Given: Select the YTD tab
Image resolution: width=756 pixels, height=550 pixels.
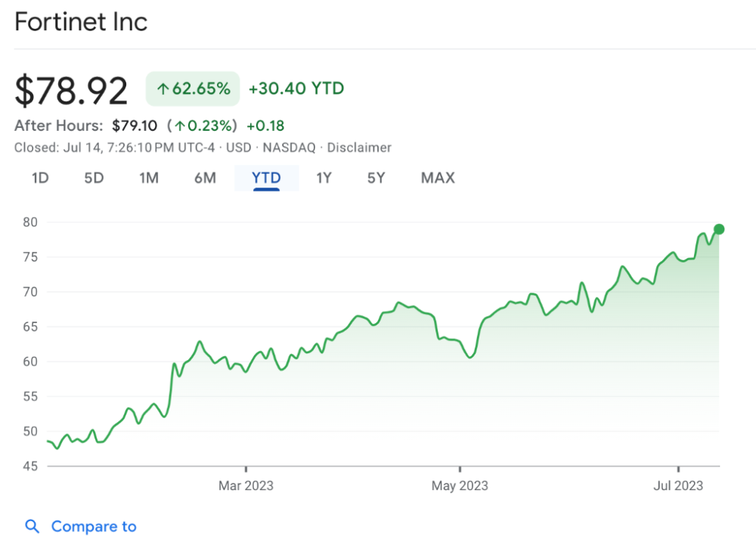Looking at the screenshot, I should (266, 179).
